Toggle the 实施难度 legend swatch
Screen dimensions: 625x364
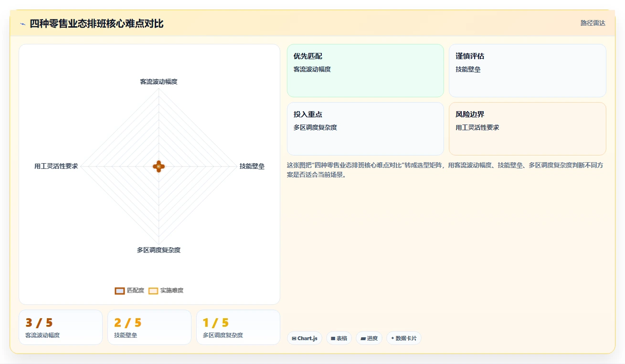tap(153, 291)
